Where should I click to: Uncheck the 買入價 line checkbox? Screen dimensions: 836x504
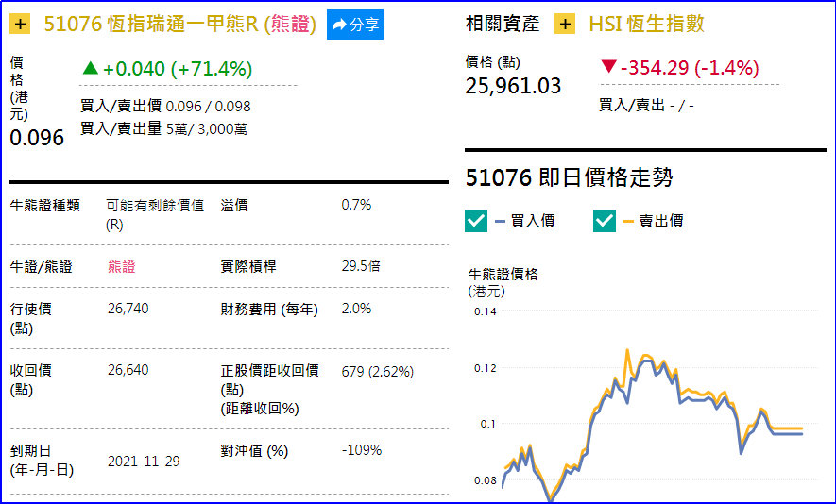click(476, 221)
